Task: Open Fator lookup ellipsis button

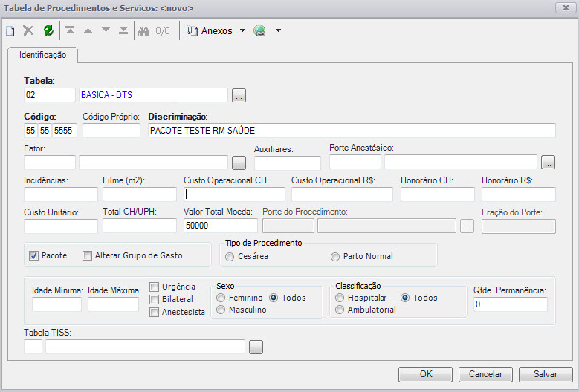Action: point(239,163)
